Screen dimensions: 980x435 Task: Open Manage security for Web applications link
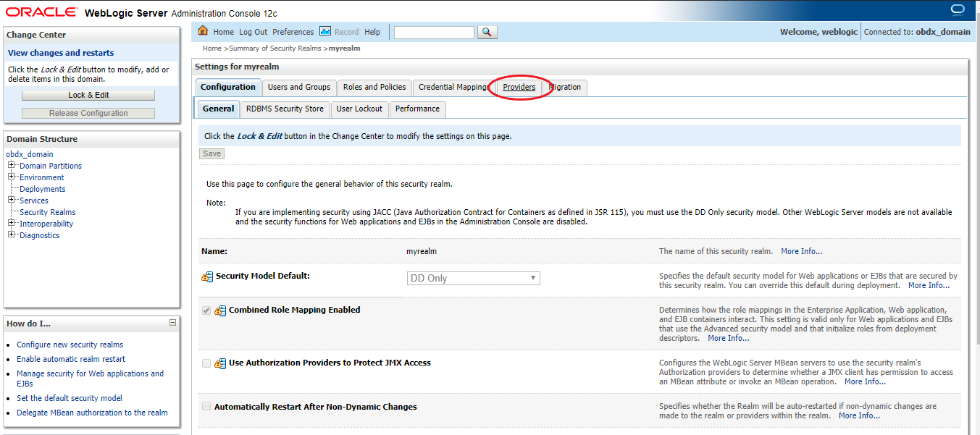(91, 379)
